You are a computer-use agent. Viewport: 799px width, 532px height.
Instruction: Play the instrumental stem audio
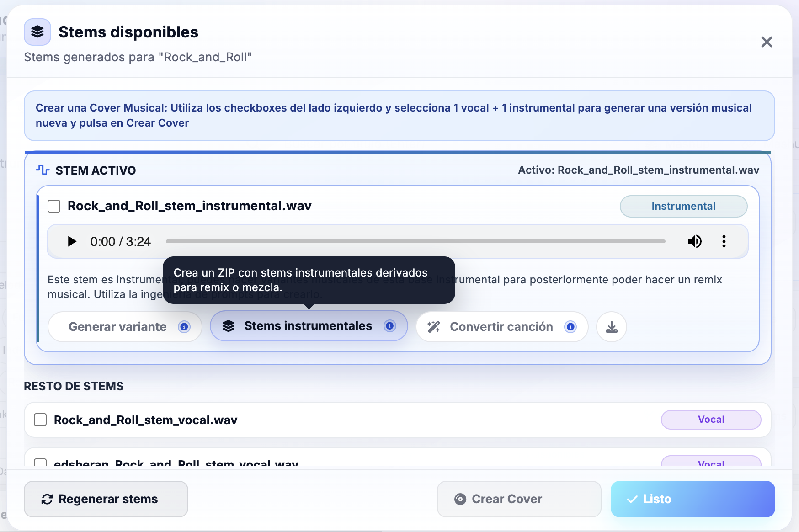(72, 241)
